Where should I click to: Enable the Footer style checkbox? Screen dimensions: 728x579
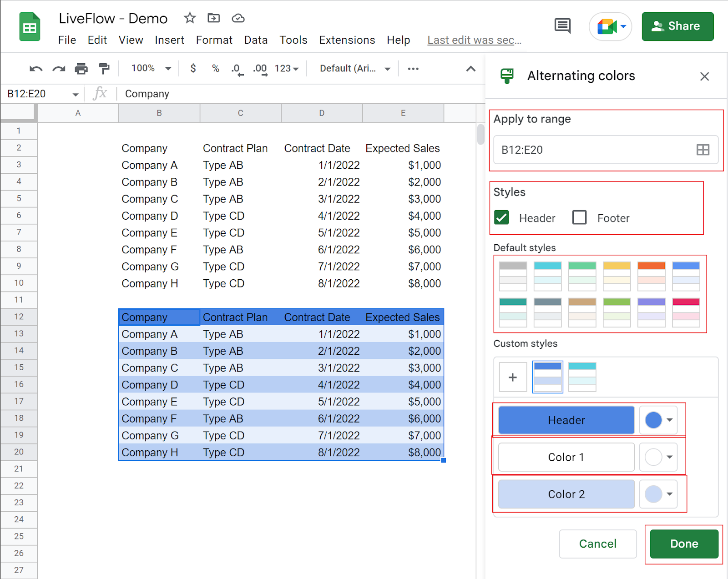click(x=579, y=217)
